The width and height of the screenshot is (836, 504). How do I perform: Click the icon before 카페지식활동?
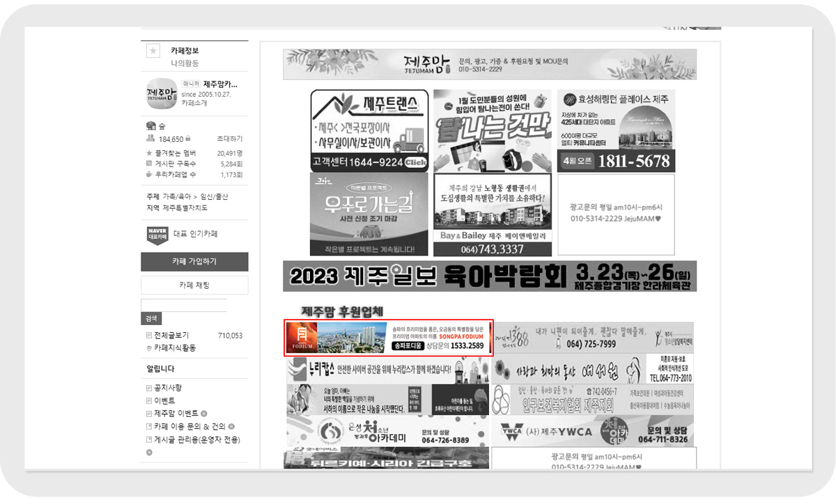(x=149, y=348)
